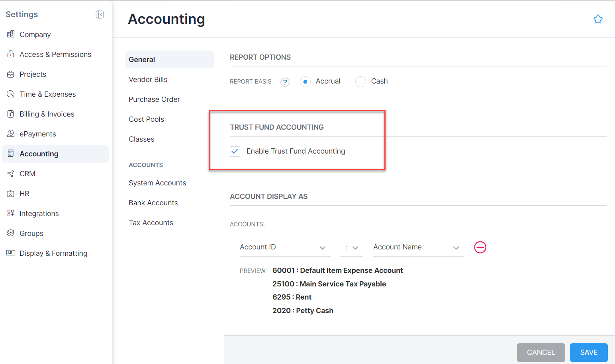
Task: Click the Integrations icon in the sidebar
Action: [x=10, y=213]
